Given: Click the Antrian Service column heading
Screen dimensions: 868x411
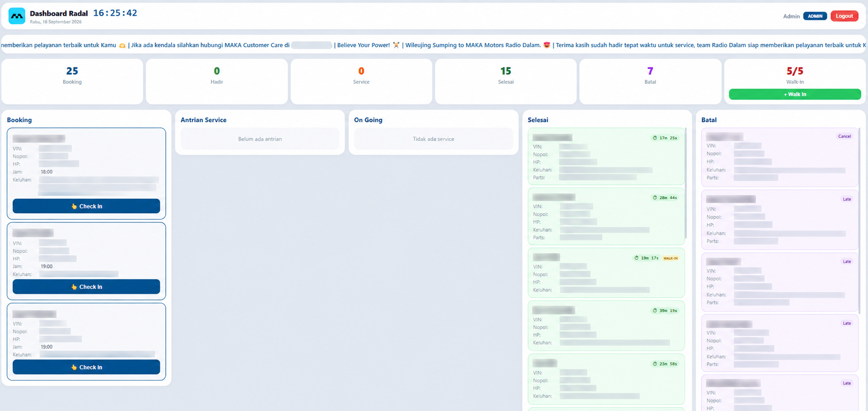Looking at the screenshot, I should 203,120.
